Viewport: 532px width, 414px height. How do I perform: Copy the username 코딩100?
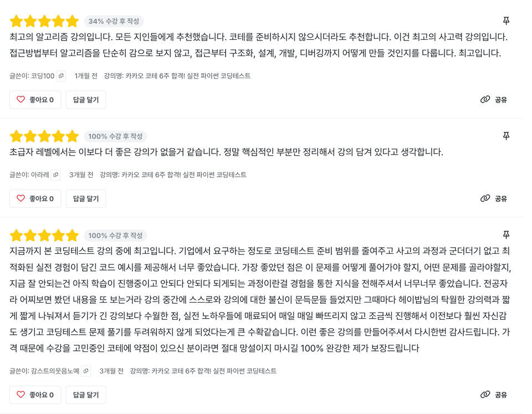tap(61, 76)
